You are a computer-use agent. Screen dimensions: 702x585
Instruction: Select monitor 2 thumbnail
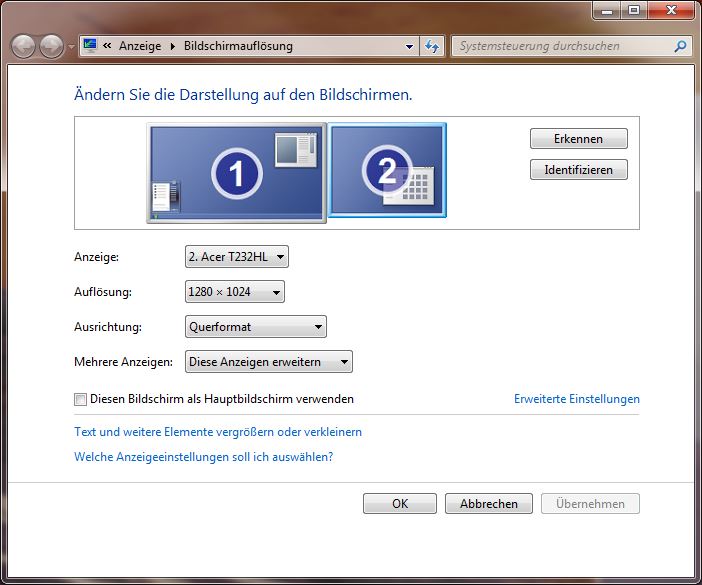387,170
